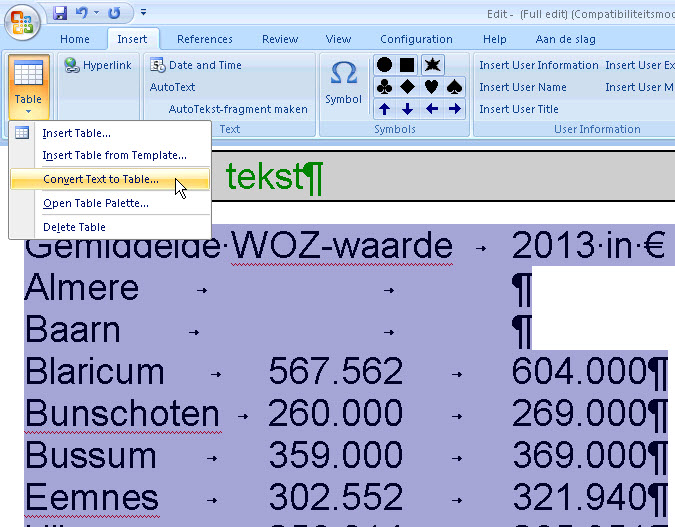Image resolution: width=675 pixels, height=527 pixels.
Task: Insert the spade symbol
Action: 455,87
